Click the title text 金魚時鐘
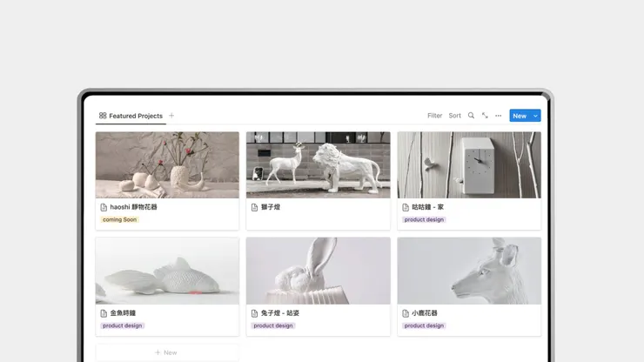The image size is (644, 362). click(x=123, y=313)
